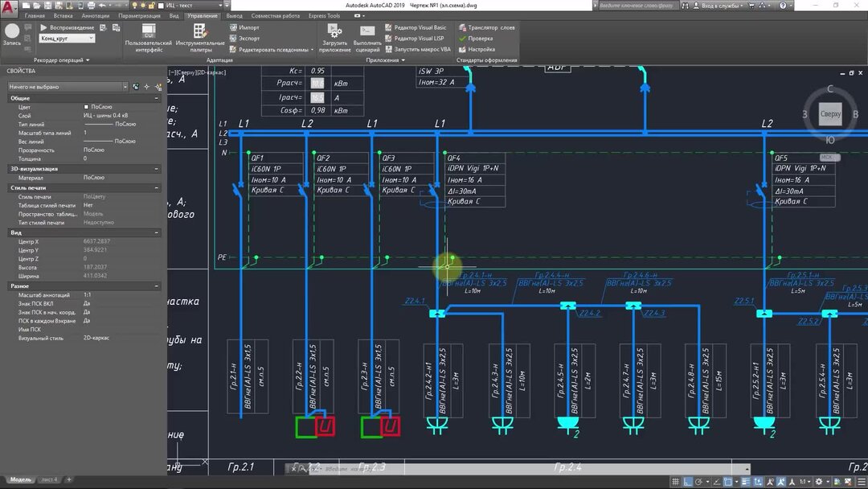Click Выполнить сценарий icon
Image resolution: width=868 pixels, height=489 pixels.
point(367,38)
